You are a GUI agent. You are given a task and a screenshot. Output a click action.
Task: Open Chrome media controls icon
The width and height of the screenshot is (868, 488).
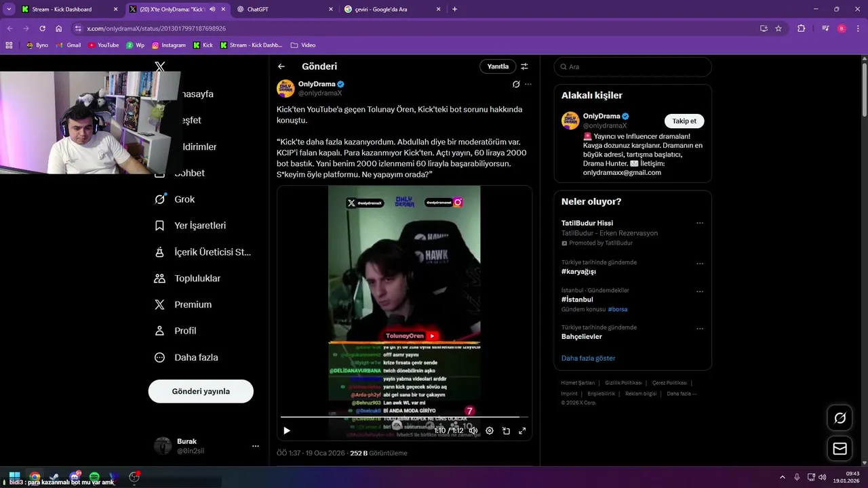tap(825, 28)
